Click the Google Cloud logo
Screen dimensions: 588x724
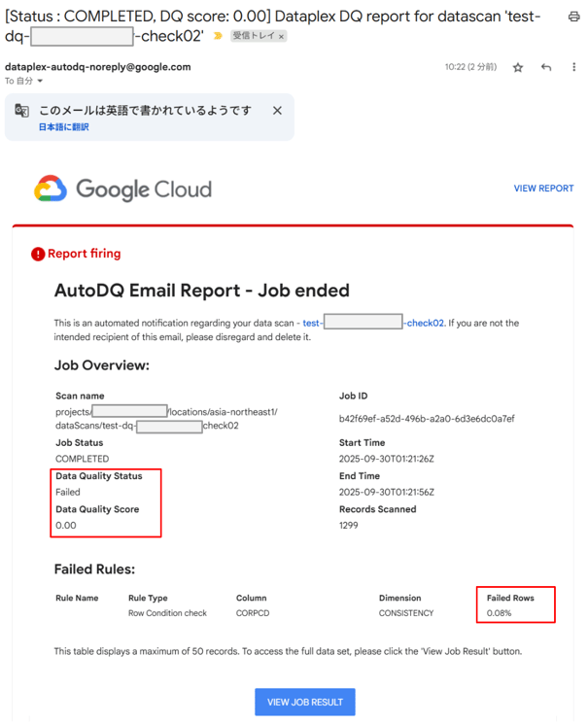coord(122,189)
